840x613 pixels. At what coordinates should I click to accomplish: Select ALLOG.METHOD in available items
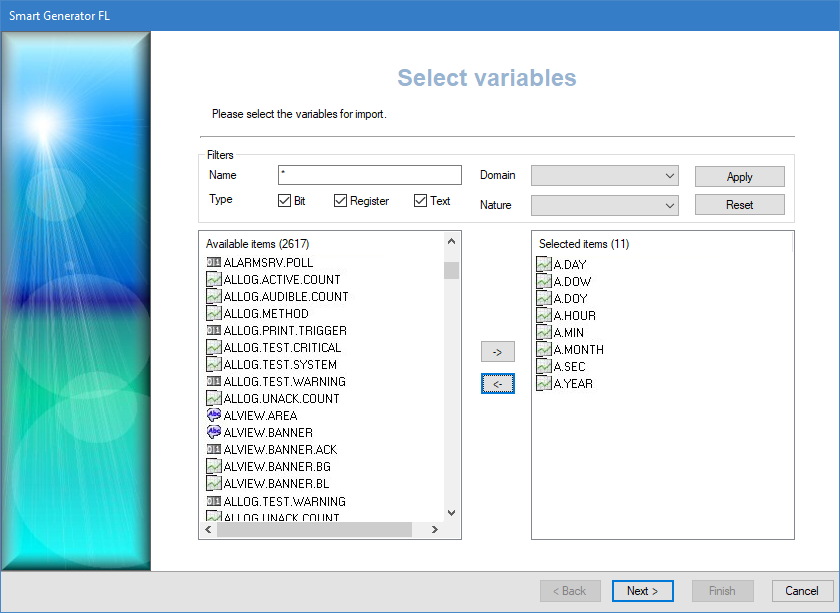tap(266, 313)
